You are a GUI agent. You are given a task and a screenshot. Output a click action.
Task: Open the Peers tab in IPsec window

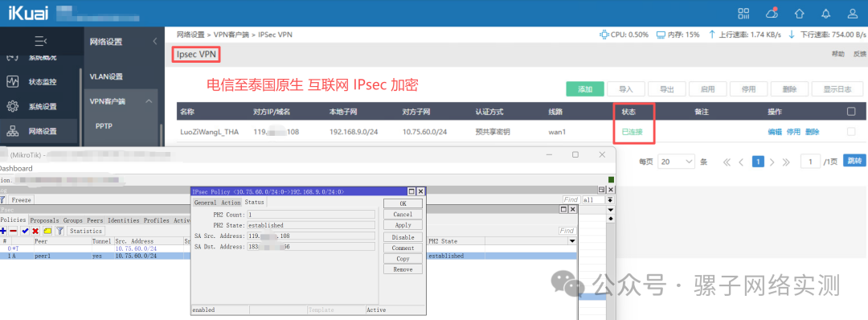point(95,220)
